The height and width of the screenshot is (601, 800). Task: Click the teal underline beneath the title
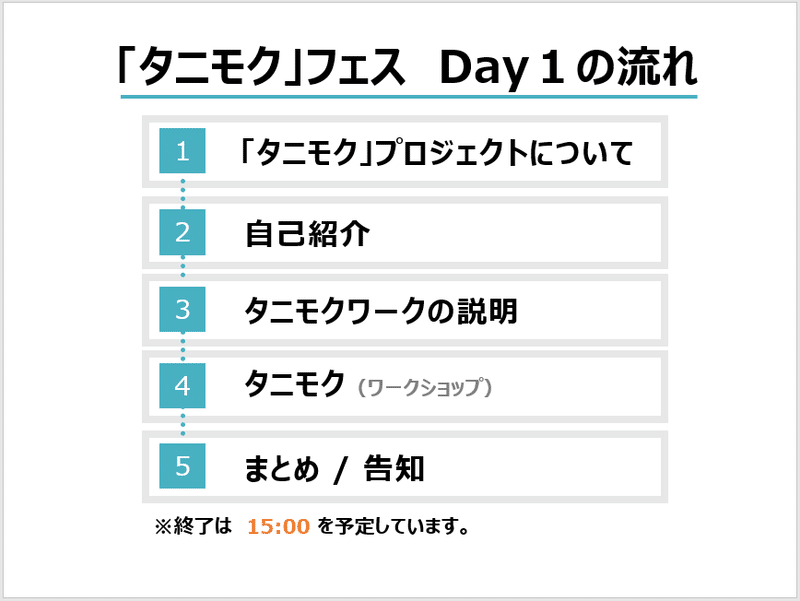(x=409, y=96)
